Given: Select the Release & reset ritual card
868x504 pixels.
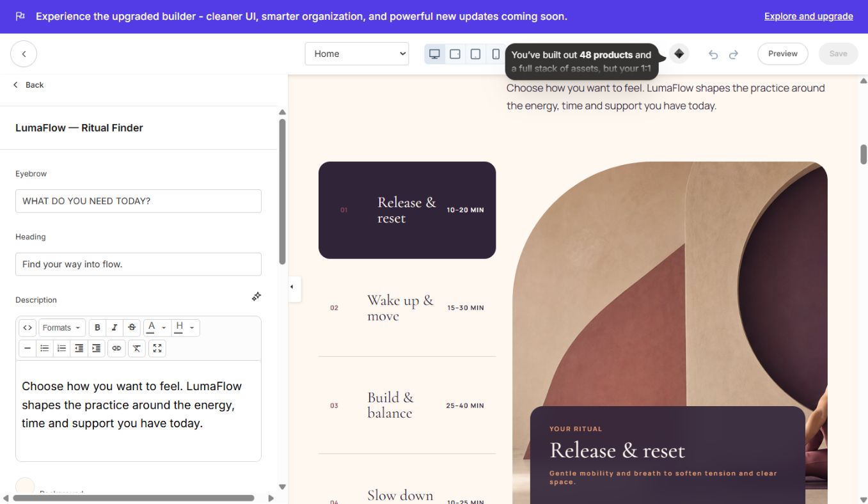Looking at the screenshot, I should [x=407, y=210].
